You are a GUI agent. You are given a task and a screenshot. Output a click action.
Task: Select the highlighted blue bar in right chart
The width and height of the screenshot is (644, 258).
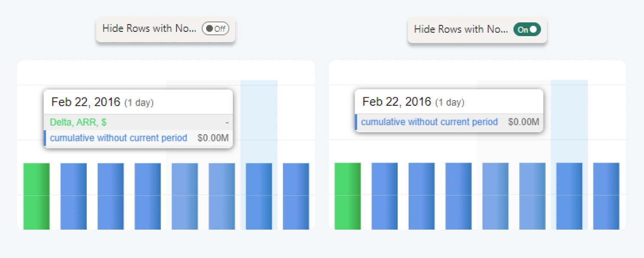tap(570, 196)
